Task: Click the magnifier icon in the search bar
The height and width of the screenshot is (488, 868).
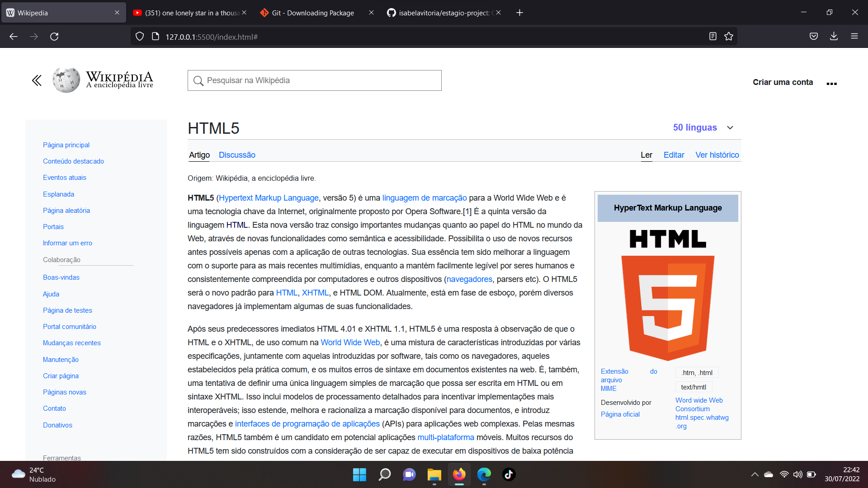Action: 198,80
